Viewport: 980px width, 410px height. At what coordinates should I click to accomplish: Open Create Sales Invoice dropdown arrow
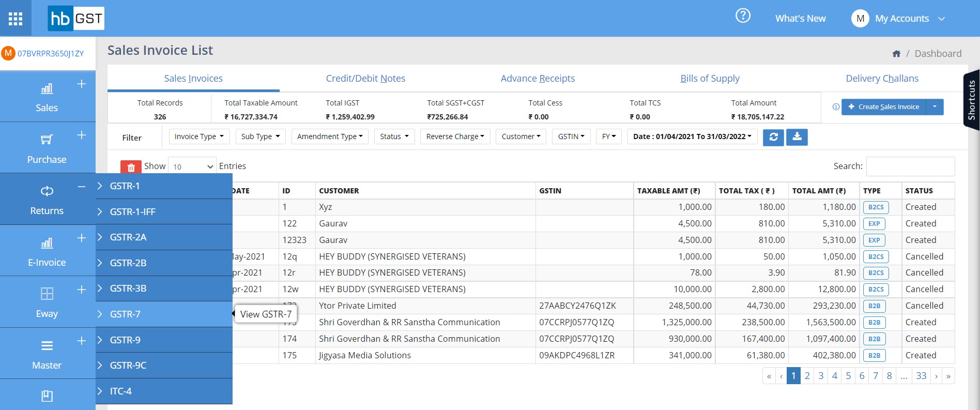click(x=935, y=107)
